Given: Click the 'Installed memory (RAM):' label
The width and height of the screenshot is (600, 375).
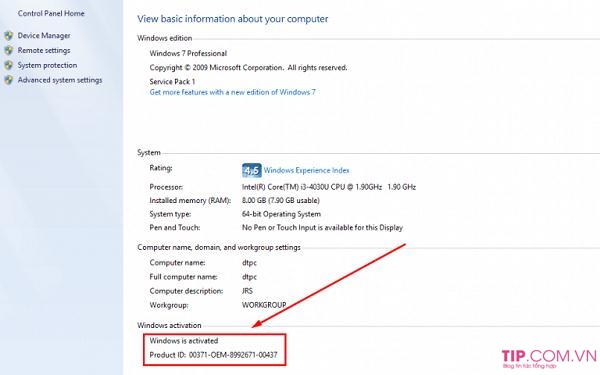Looking at the screenshot, I should click(190, 201).
